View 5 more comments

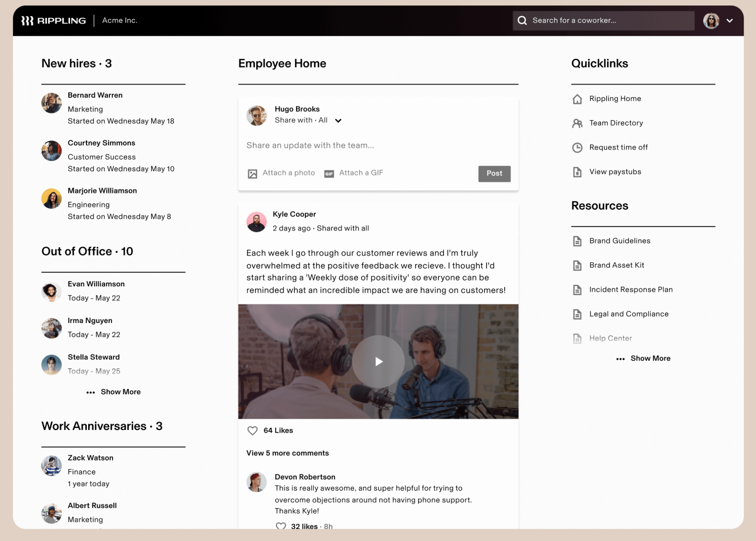(287, 453)
